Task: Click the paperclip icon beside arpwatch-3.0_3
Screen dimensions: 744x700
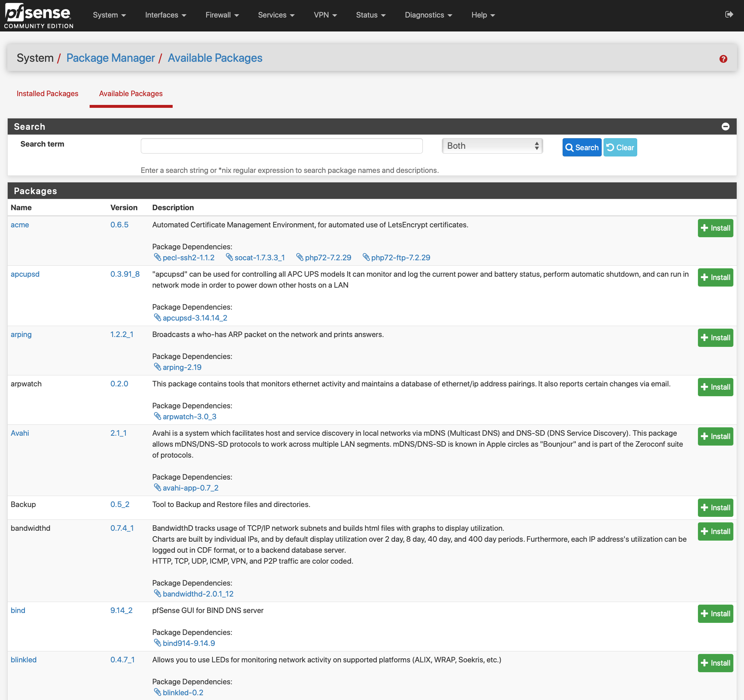Action: click(157, 416)
